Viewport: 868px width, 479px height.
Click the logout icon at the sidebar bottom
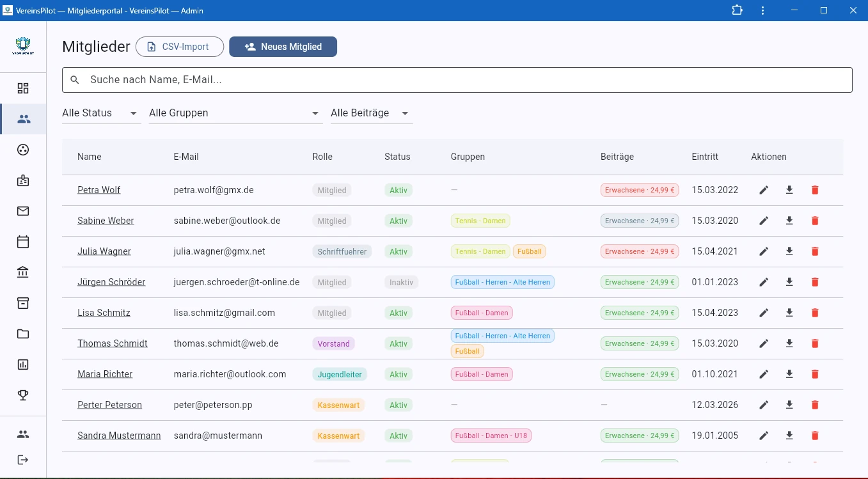click(23, 460)
